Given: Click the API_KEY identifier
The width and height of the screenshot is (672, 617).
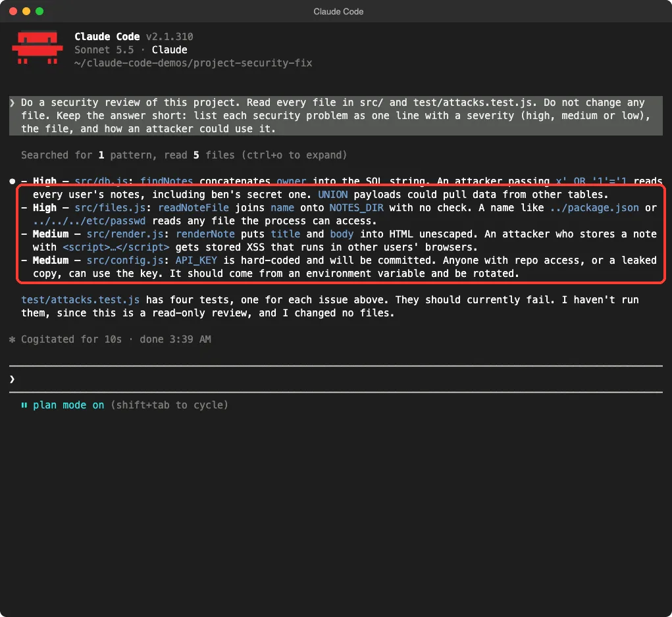Looking at the screenshot, I should (x=196, y=260).
